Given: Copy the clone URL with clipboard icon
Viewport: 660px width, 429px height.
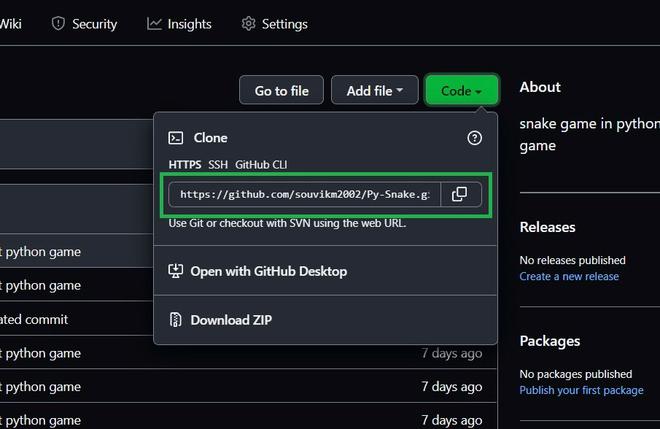Looking at the screenshot, I should (x=460, y=194).
